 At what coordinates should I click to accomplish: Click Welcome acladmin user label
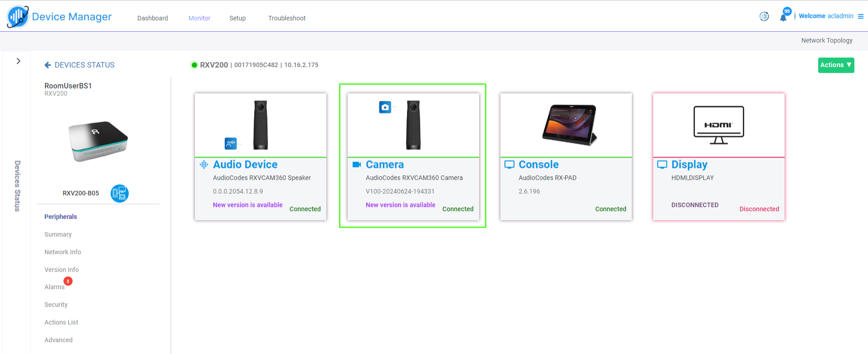click(x=826, y=16)
